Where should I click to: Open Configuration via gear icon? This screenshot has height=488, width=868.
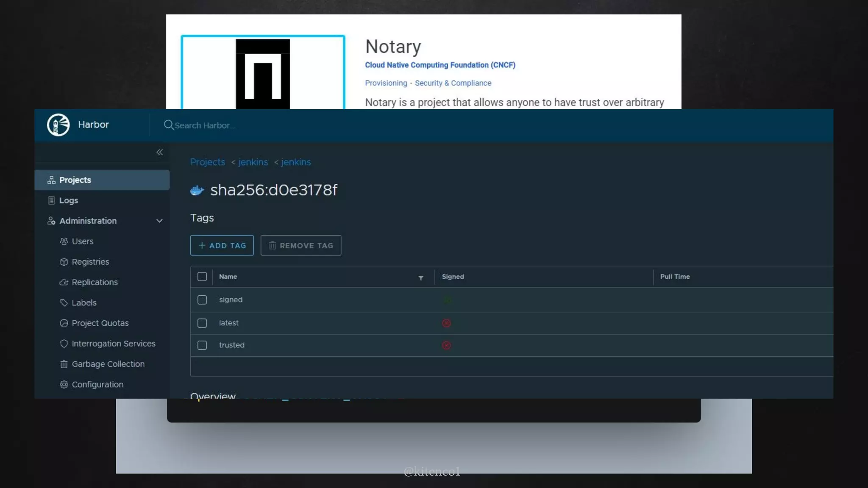(64, 385)
